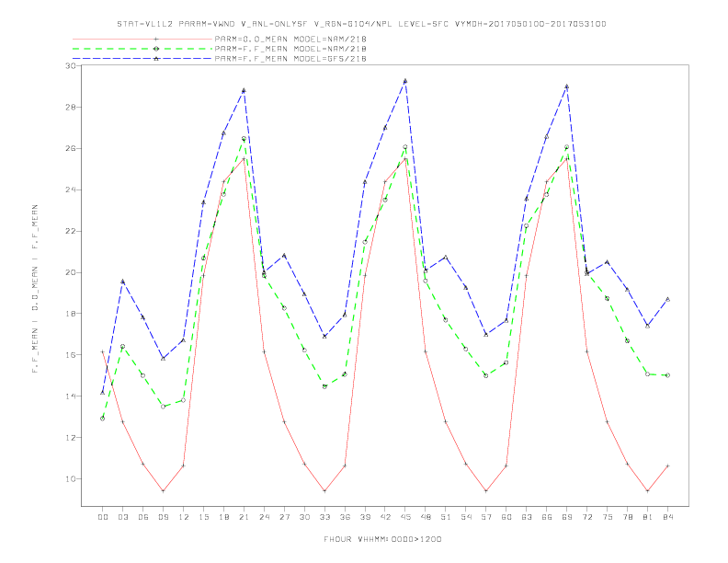
Task: Click the red solid legend line sample
Action: point(142,39)
